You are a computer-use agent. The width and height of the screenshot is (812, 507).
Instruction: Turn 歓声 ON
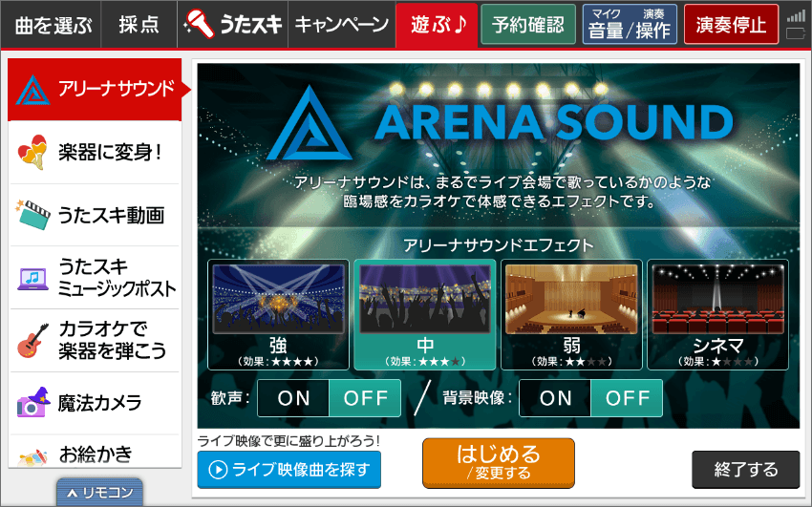(293, 398)
